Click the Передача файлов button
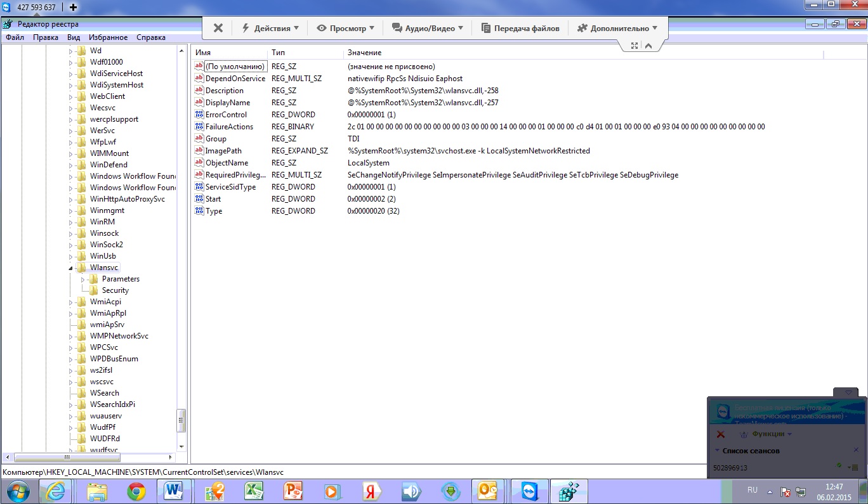 click(520, 28)
